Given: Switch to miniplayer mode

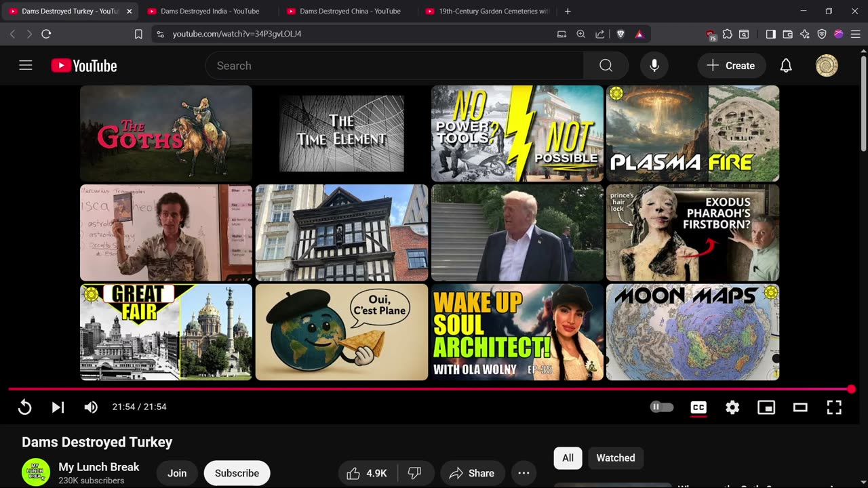Looking at the screenshot, I should pos(766,407).
